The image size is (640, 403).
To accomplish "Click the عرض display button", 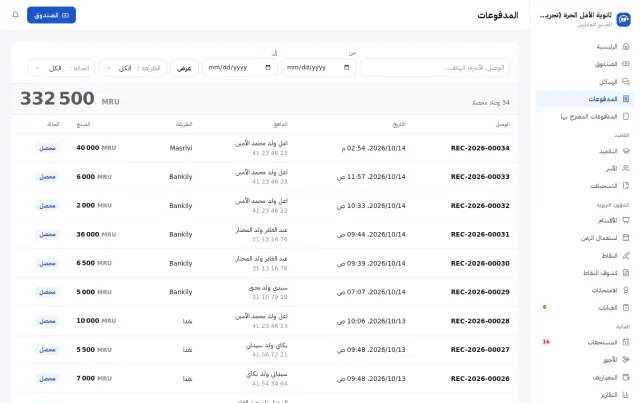I will [184, 68].
